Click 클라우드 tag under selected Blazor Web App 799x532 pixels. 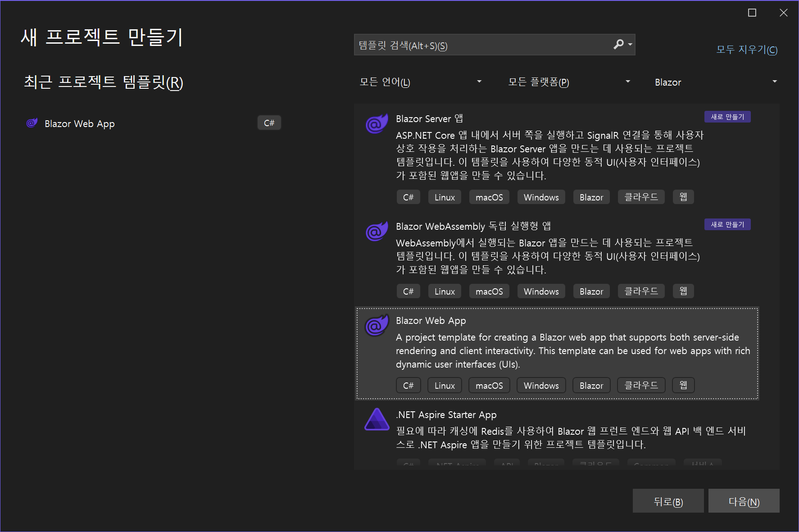[x=641, y=386]
